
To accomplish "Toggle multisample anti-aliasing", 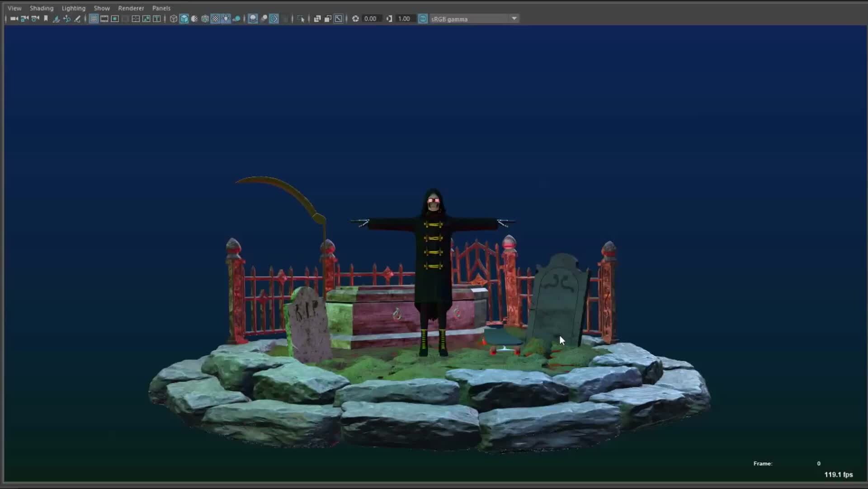I will tap(274, 19).
